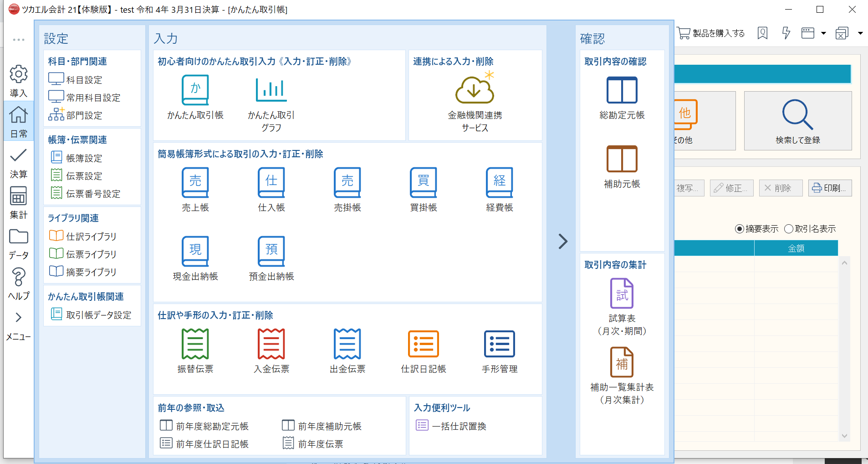Open 科目設定 settings item
Viewport: 868px width, 464px height.
(75, 79)
